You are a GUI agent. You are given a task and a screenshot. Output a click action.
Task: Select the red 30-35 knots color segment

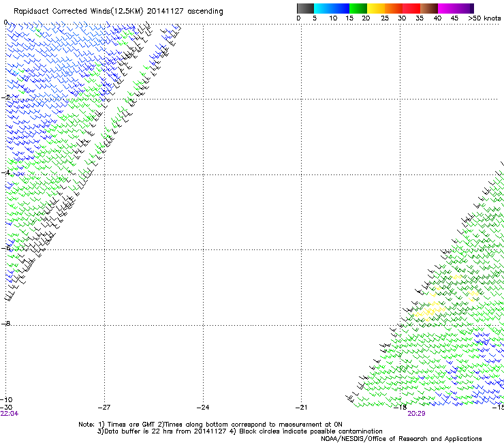click(x=411, y=8)
